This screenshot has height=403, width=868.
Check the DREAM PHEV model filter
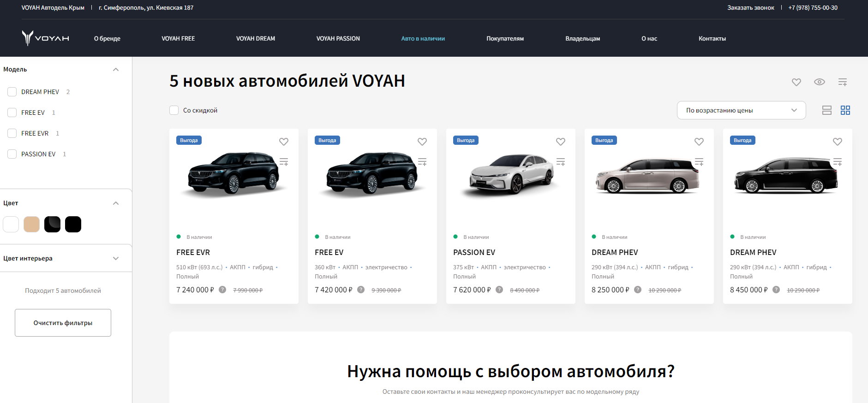point(12,92)
